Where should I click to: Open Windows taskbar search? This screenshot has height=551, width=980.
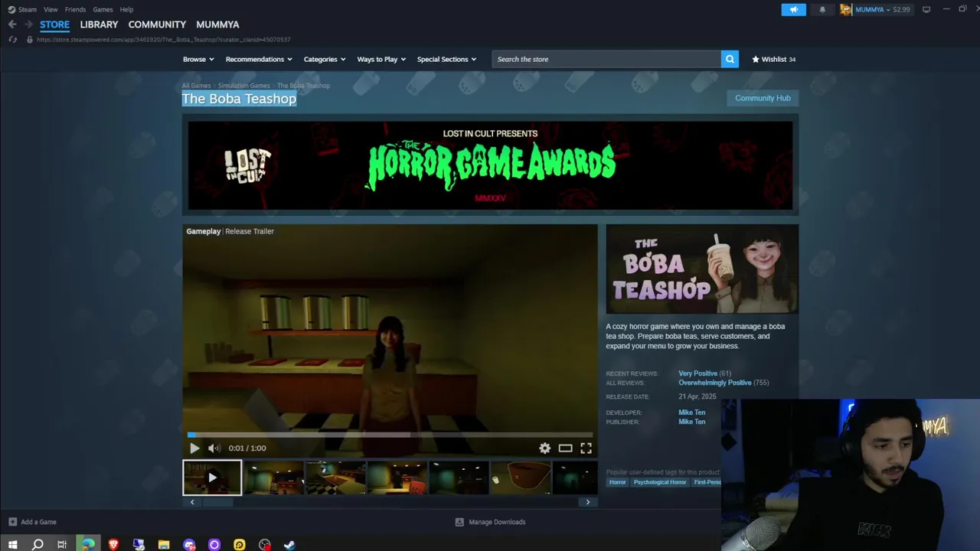tap(38, 545)
